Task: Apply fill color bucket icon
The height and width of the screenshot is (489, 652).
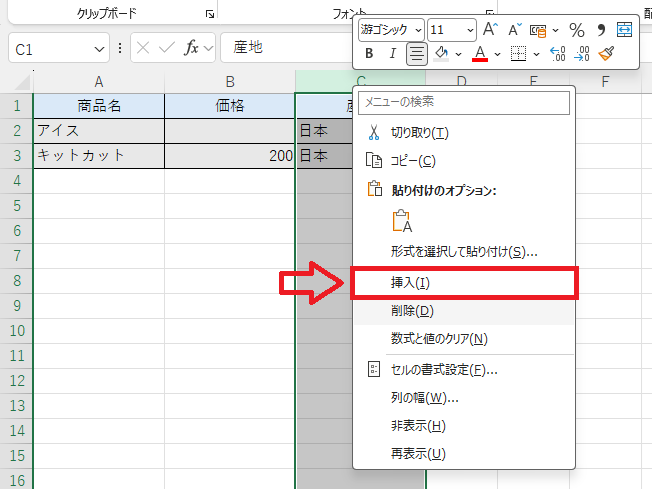Action: 441,54
